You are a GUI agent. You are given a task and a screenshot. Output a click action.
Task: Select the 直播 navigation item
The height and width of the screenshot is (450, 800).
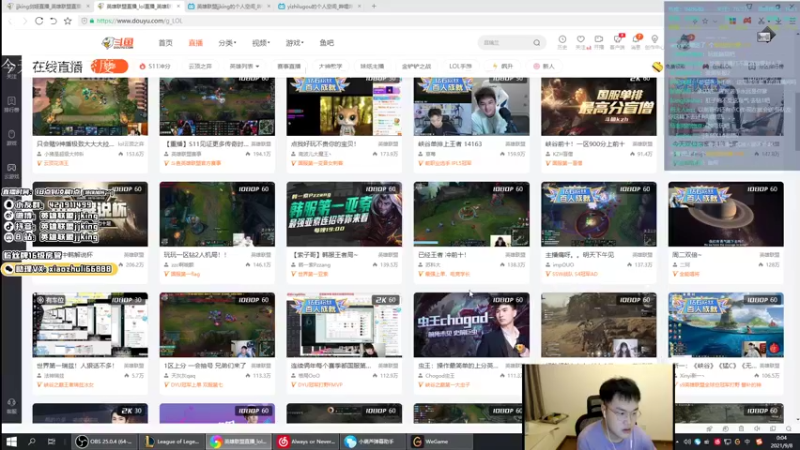pyautogui.click(x=195, y=43)
